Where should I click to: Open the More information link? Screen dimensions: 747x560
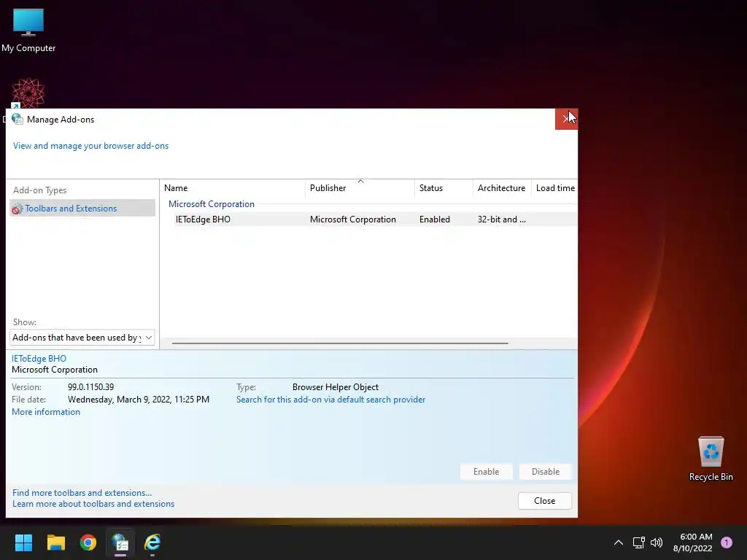click(46, 412)
